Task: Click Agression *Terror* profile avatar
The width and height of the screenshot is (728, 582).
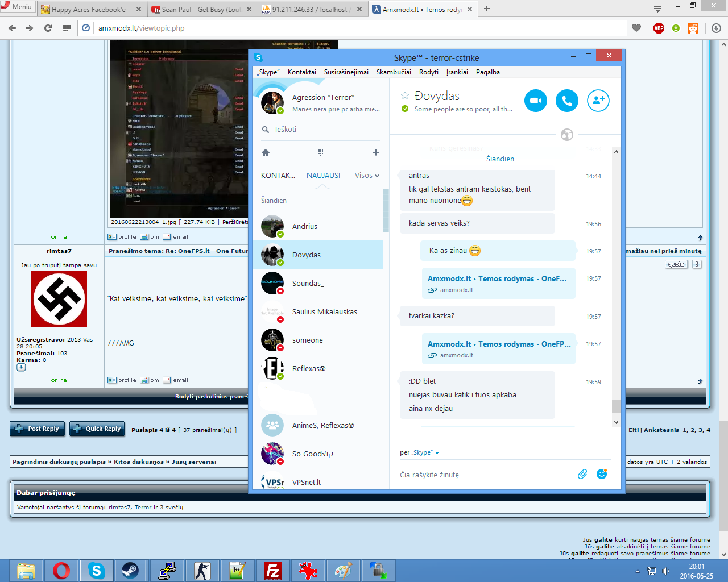Action: pos(272,103)
